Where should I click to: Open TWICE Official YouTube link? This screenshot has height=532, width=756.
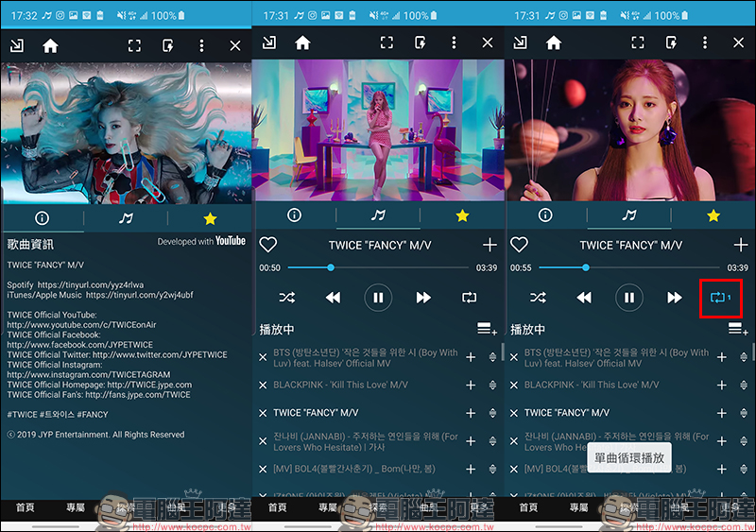81,325
